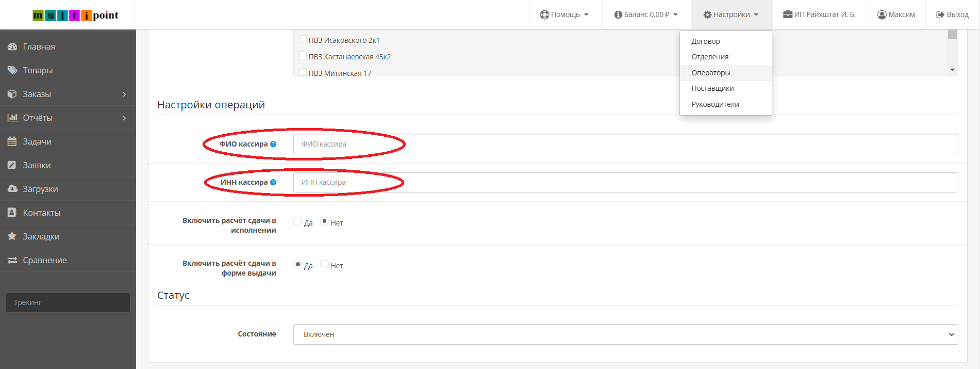Choose Операторы in settings menu
This screenshot has width=980, height=369.
[x=726, y=73]
